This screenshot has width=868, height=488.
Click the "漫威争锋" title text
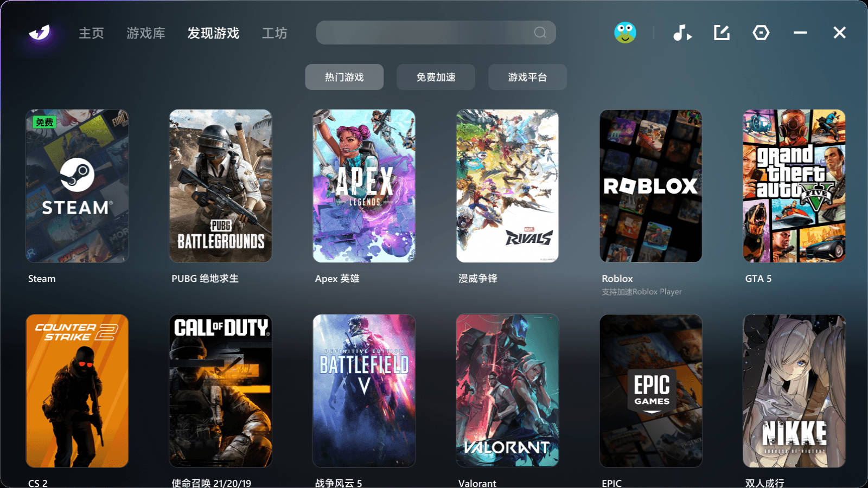478,279
